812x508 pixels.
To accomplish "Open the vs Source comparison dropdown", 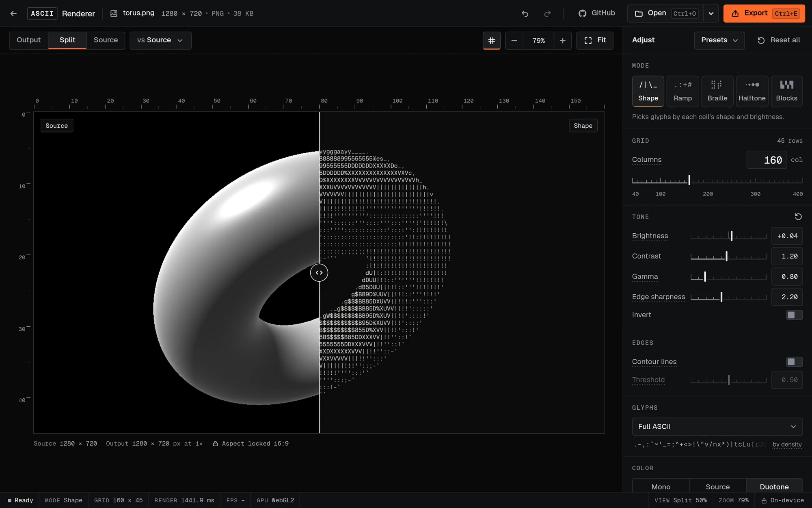I will pos(160,40).
